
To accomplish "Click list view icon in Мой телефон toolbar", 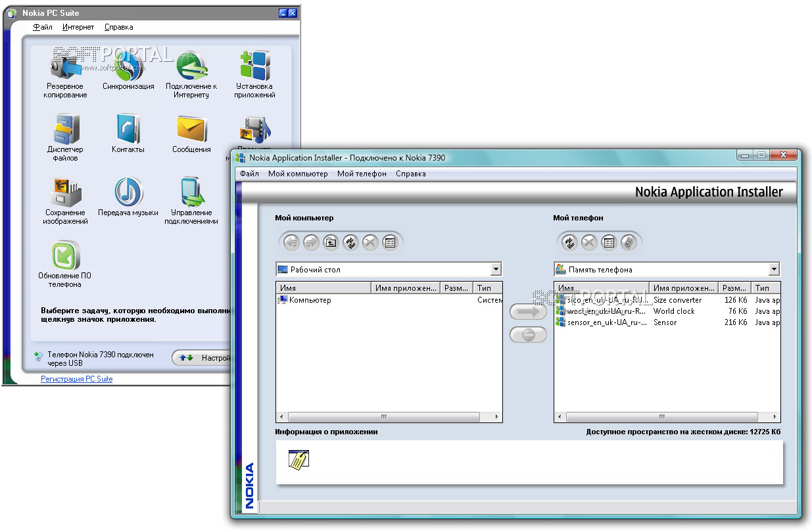I will tap(609, 242).
